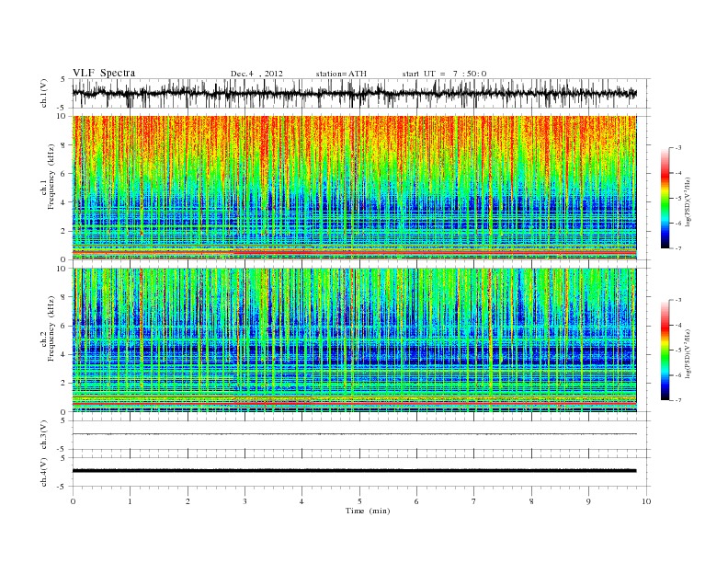Click the "ch.4(V)" axis label
Viewport: 728px width, 563px height.
pos(44,472)
